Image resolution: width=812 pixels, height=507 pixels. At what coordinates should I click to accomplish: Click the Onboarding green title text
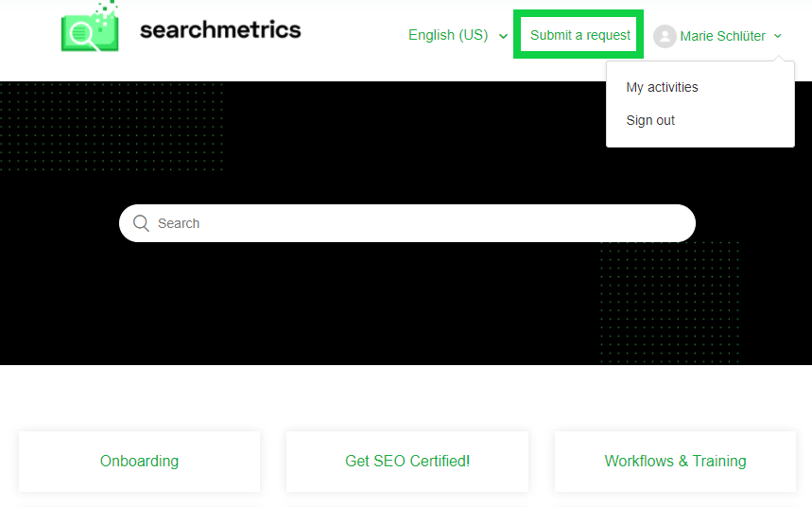pyautogui.click(x=139, y=461)
